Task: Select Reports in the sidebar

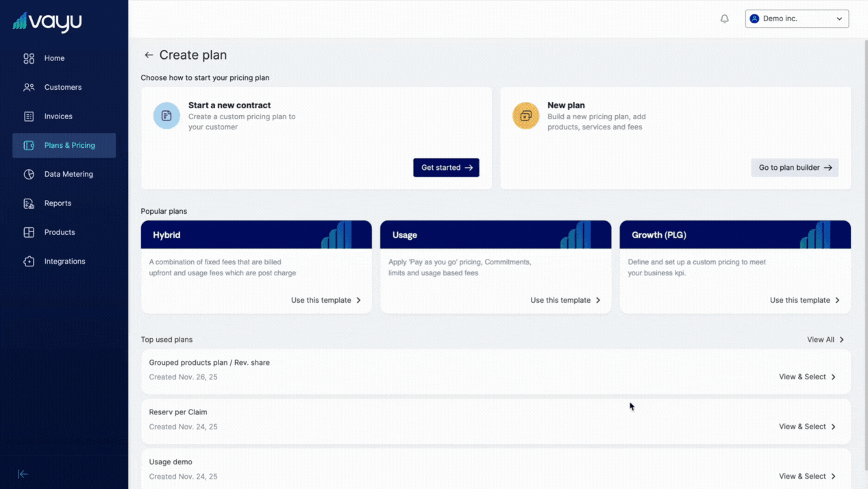Action: (58, 203)
